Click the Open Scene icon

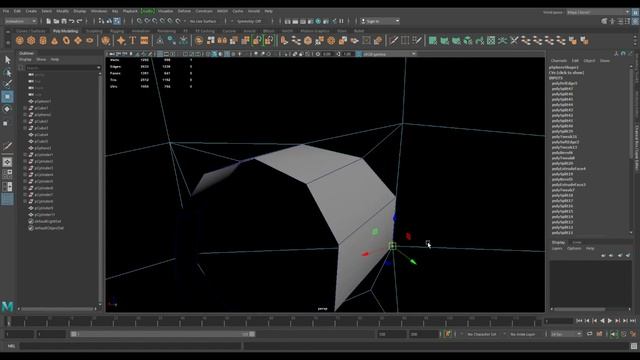pos(56,21)
